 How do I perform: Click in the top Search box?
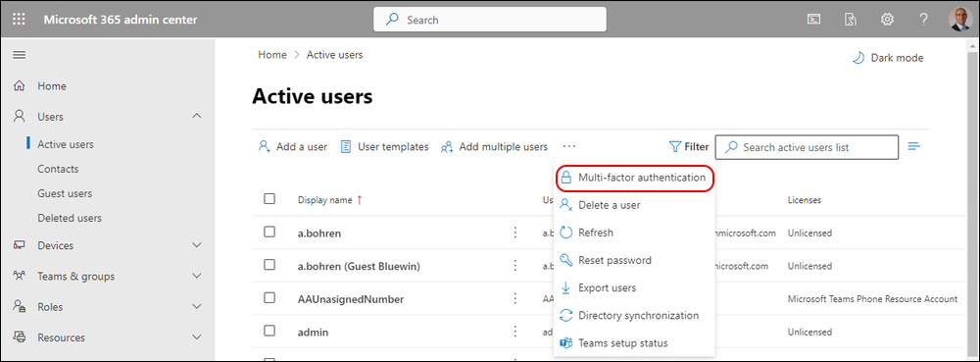[x=489, y=20]
